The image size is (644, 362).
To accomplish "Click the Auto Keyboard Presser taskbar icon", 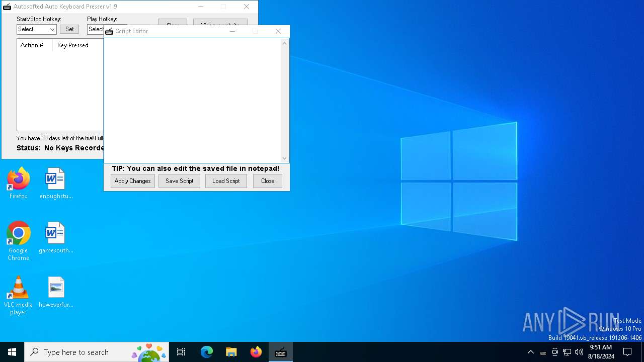I will 281,352.
